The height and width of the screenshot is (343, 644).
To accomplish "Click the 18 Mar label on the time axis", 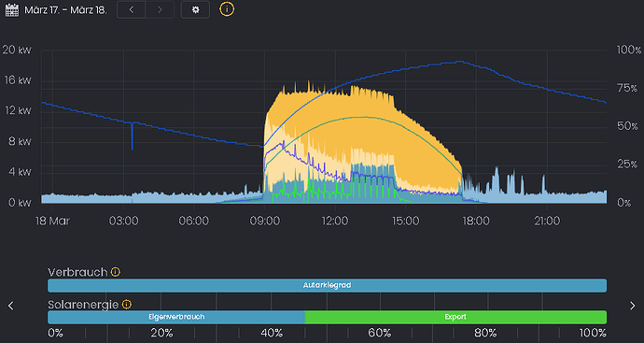I will pos(52,221).
